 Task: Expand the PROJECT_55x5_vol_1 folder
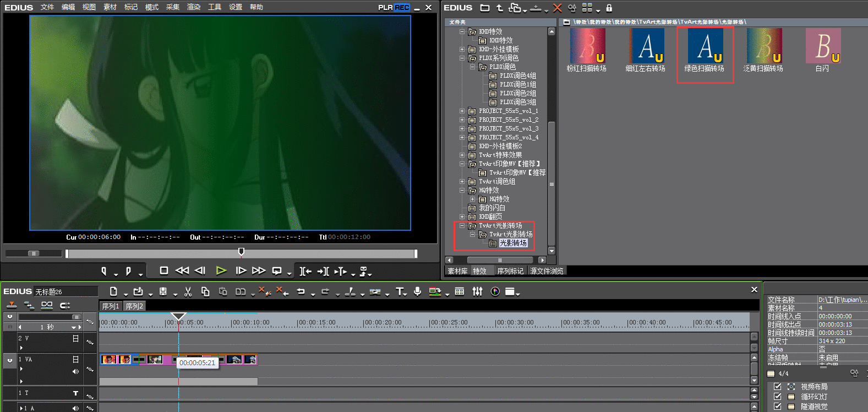(462, 111)
